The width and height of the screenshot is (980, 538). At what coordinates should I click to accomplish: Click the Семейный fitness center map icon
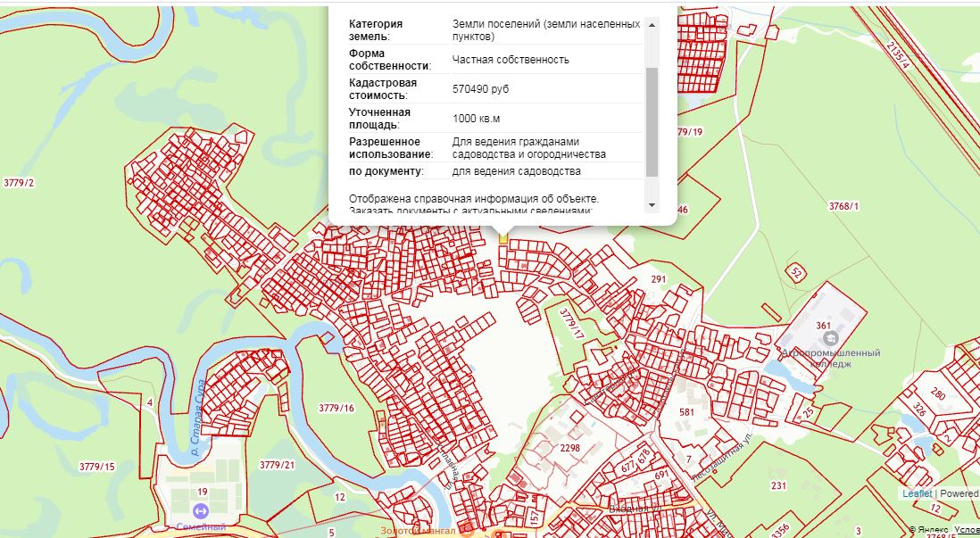tap(199, 511)
